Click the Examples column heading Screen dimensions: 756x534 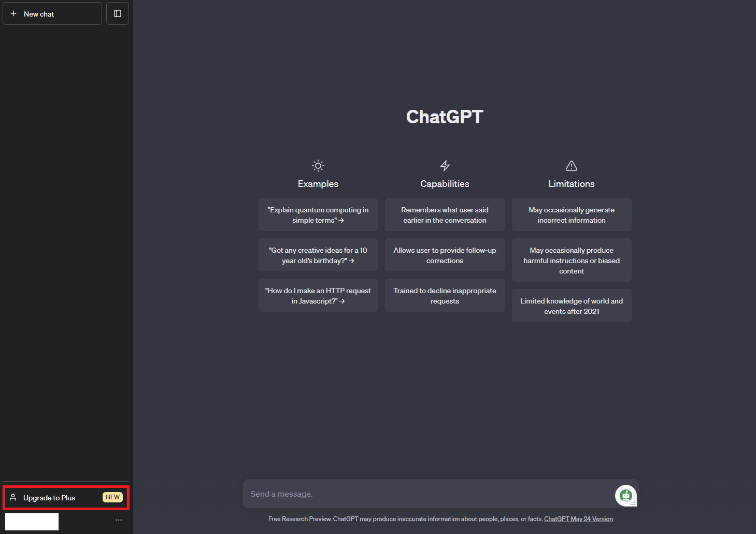(318, 184)
